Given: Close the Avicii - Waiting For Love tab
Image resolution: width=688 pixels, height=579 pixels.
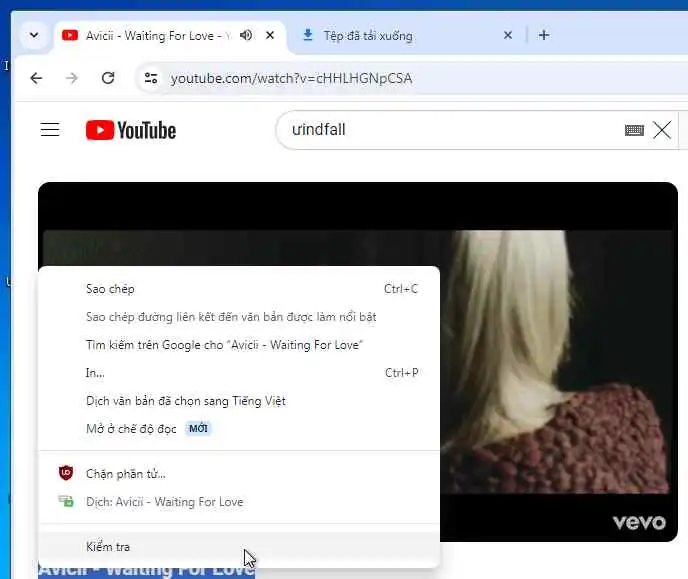Looking at the screenshot, I should click(270, 35).
